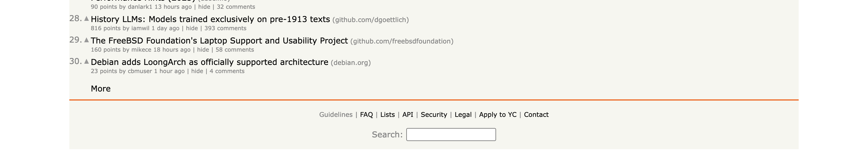The image size is (868, 154).
Task: Hide the History LLMs story
Action: pos(192,28)
